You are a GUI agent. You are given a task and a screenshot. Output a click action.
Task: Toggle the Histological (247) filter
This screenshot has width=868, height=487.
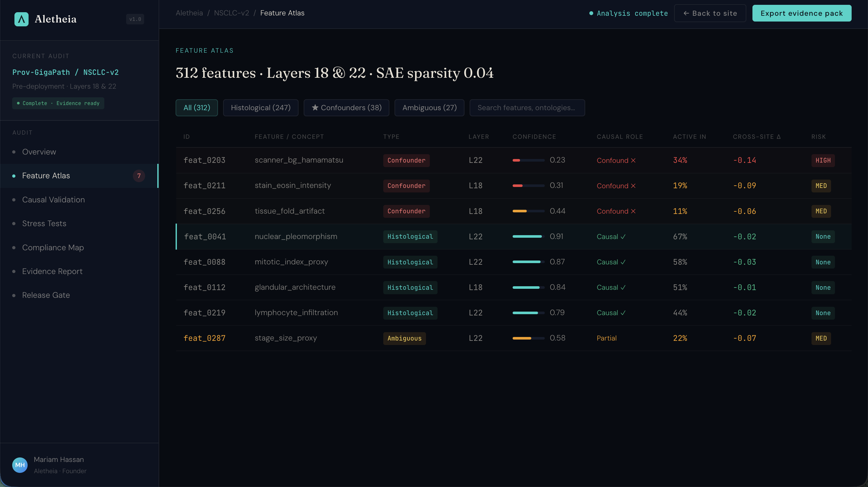(260, 108)
